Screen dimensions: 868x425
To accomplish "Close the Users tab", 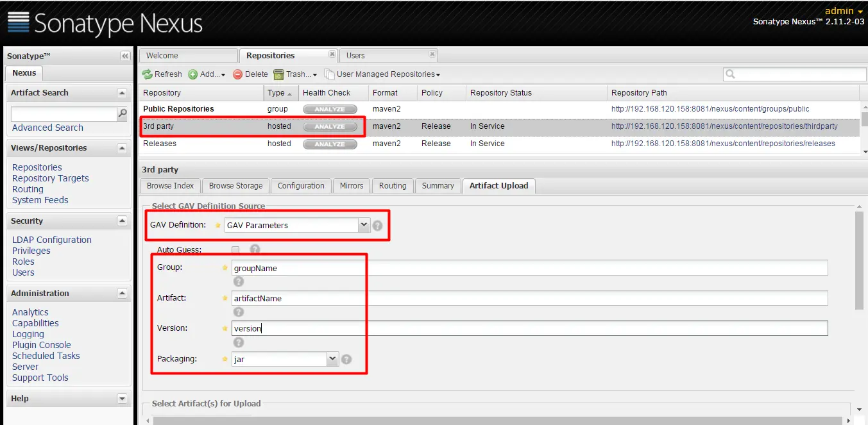I will click(x=432, y=54).
